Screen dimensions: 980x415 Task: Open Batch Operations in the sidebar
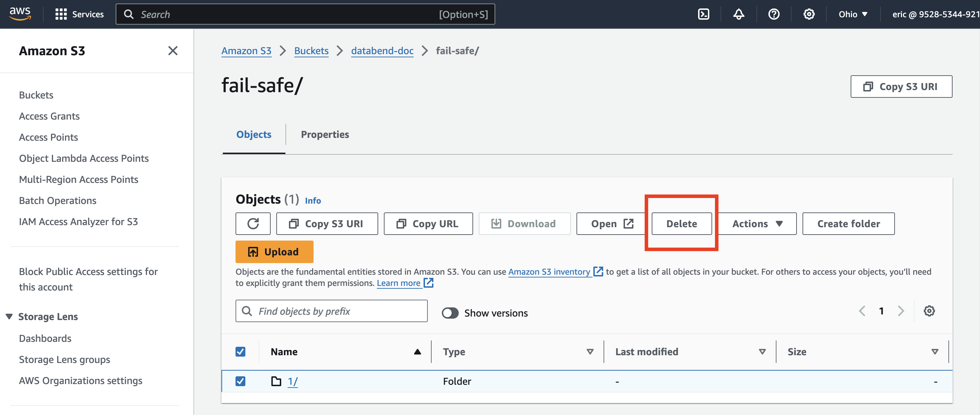pos(58,201)
